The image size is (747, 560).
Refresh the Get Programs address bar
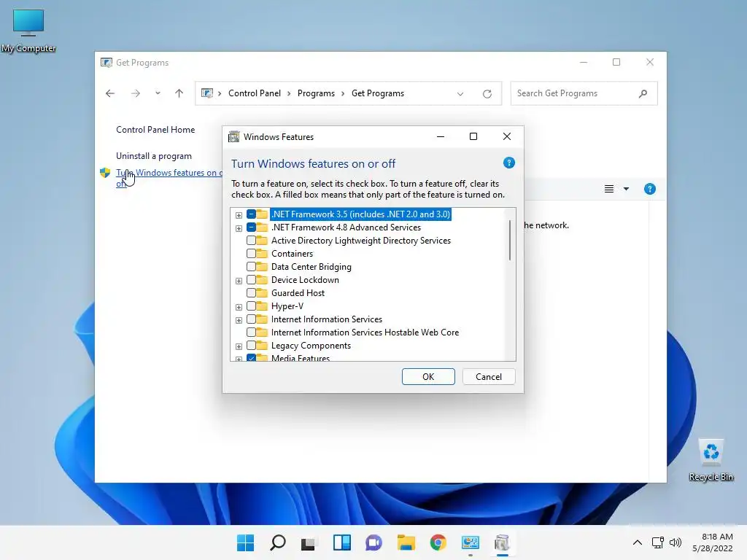pos(487,94)
